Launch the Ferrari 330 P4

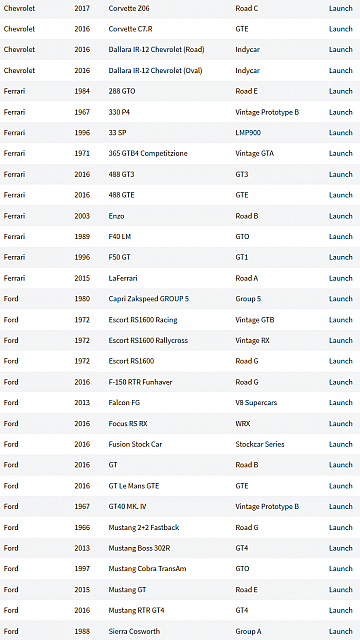point(340,112)
